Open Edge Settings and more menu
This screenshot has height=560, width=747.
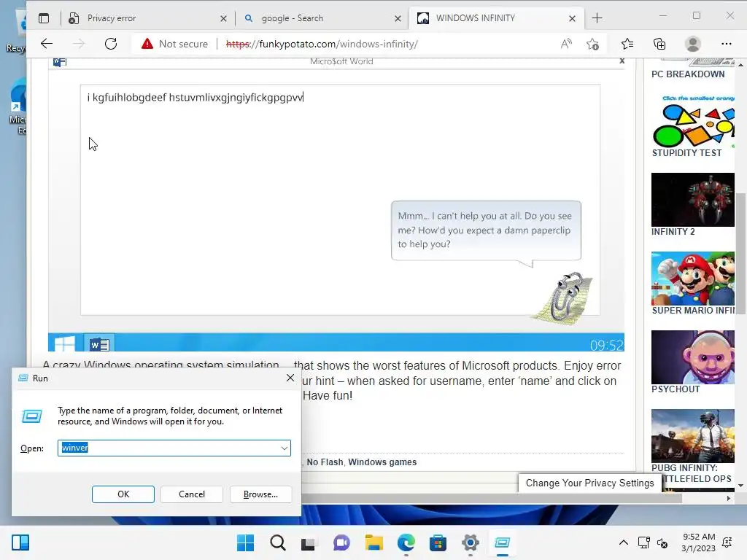tap(726, 44)
